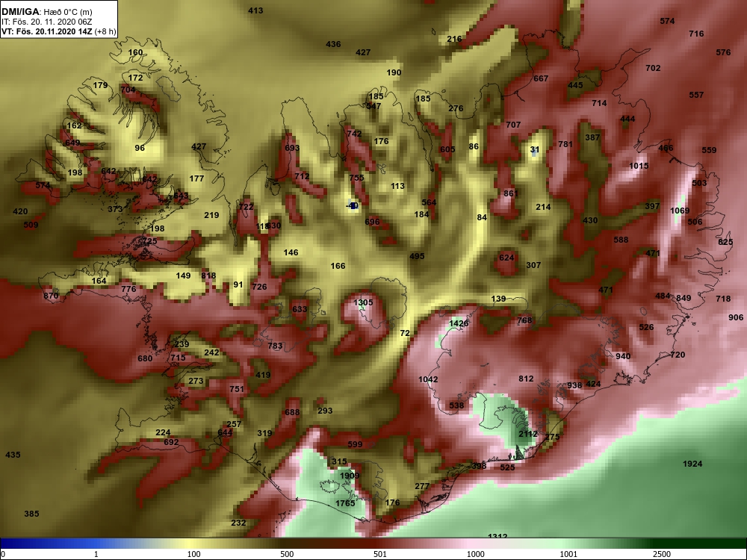Click the 'IT: Fös. 20. 11. 2020 06Z' line
Image resolution: width=747 pixels, height=560 pixels.
(x=46, y=22)
